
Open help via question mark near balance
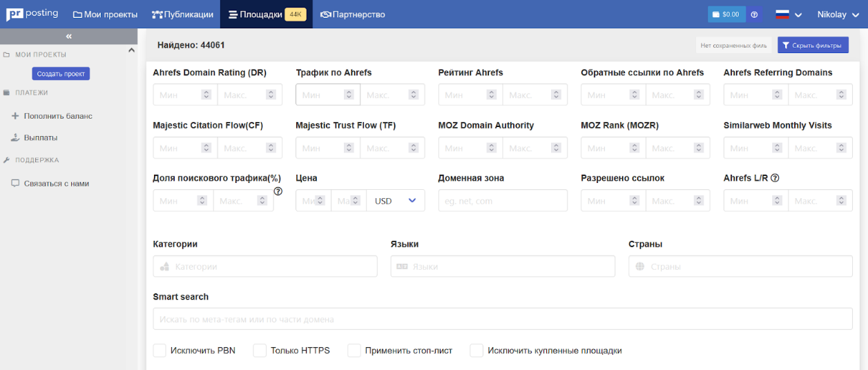tap(754, 14)
